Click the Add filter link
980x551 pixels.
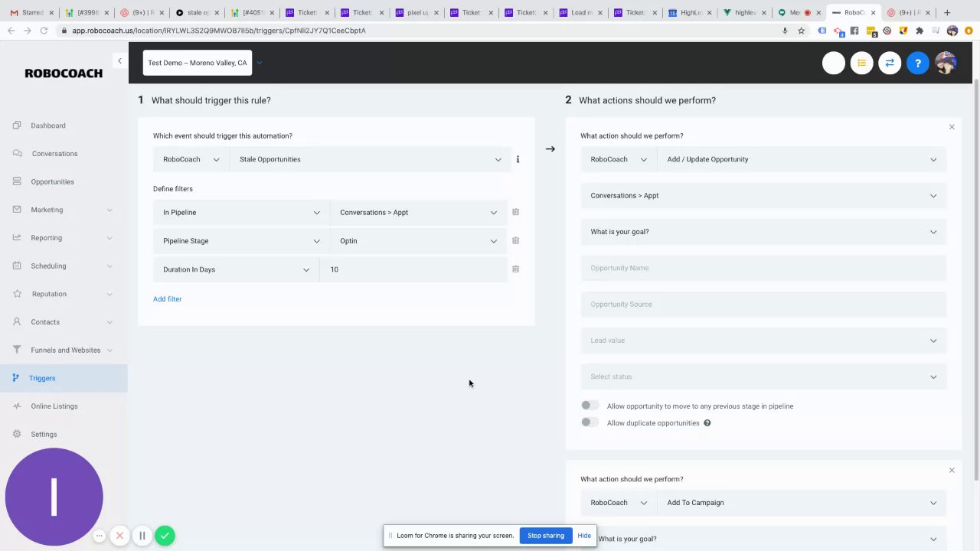pos(167,299)
